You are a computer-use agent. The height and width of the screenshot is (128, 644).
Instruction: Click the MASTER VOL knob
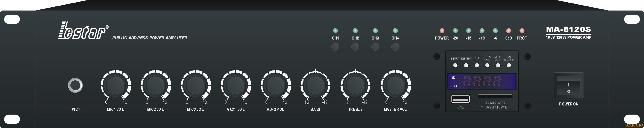[395, 85]
